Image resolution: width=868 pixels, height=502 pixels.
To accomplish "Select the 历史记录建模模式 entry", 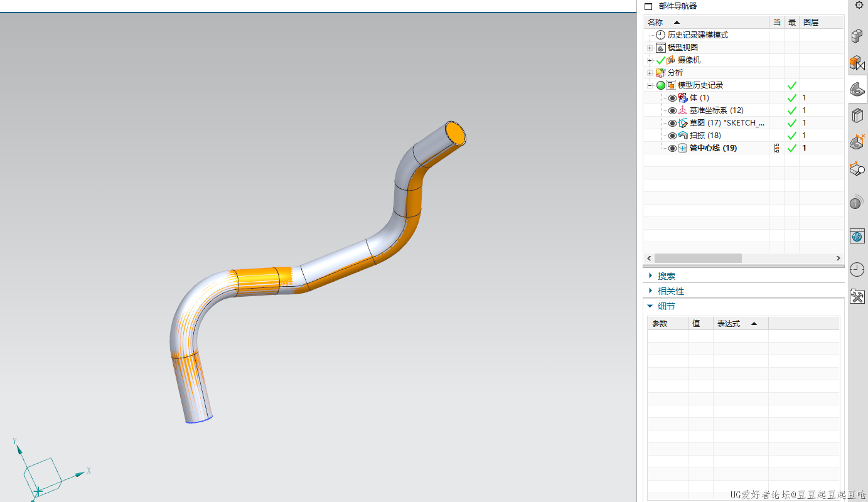I will coord(698,35).
